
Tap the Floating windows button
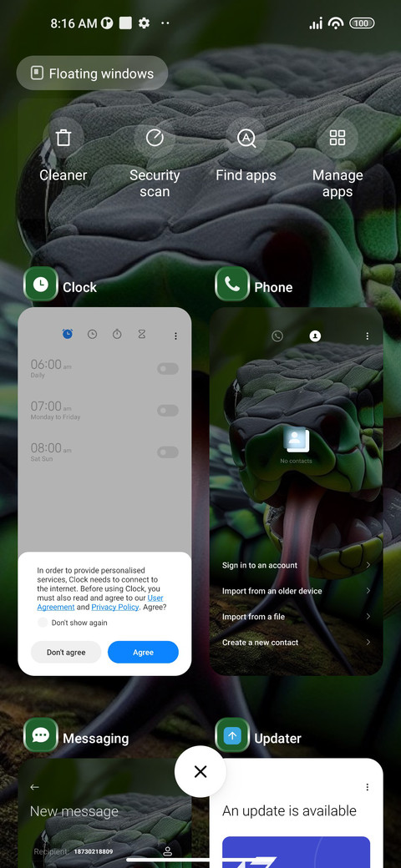coord(92,73)
